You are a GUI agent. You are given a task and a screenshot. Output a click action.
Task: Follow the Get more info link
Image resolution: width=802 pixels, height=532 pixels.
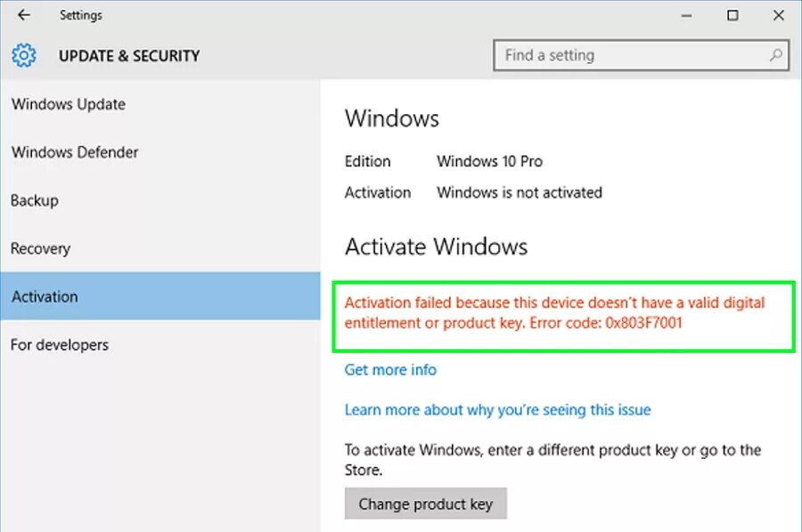click(390, 369)
